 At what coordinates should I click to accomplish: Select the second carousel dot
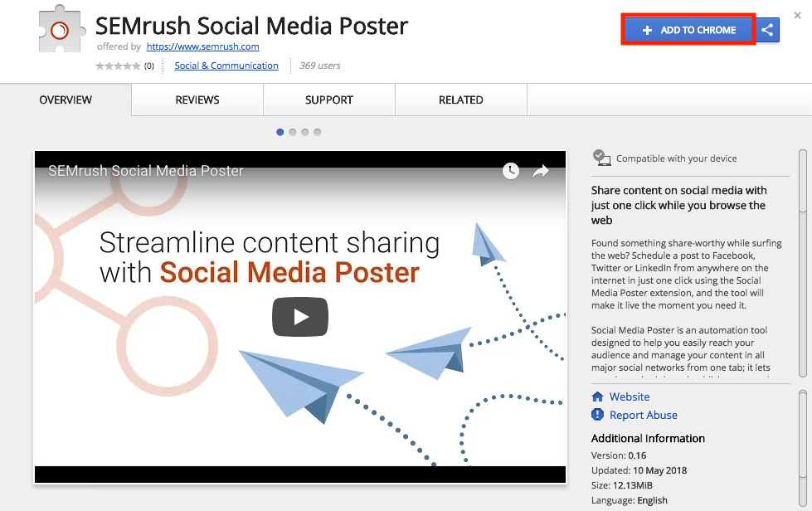click(293, 132)
